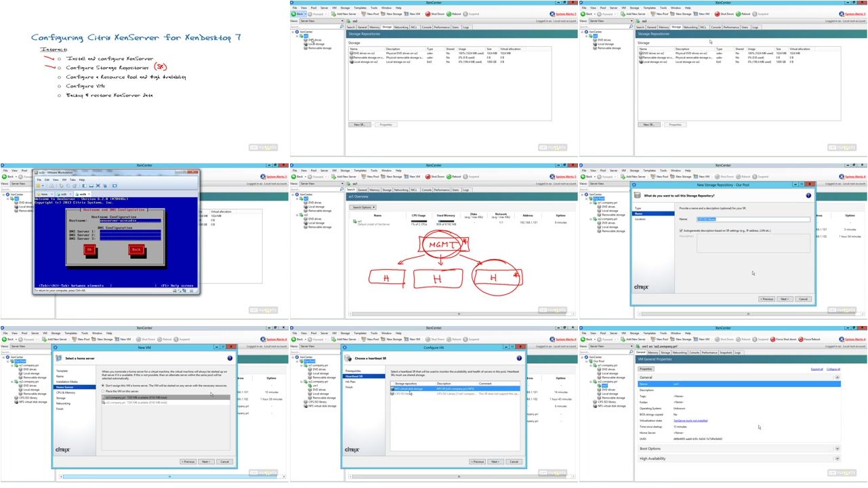Click the search magnifier in vm1 properties window
Screen dimensions: 868x488
pos(631,352)
